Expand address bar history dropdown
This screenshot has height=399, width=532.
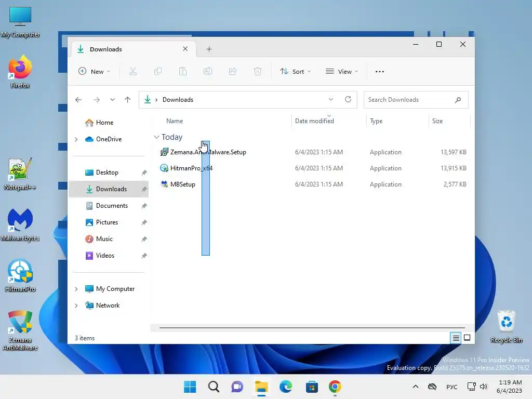click(x=331, y=99)
